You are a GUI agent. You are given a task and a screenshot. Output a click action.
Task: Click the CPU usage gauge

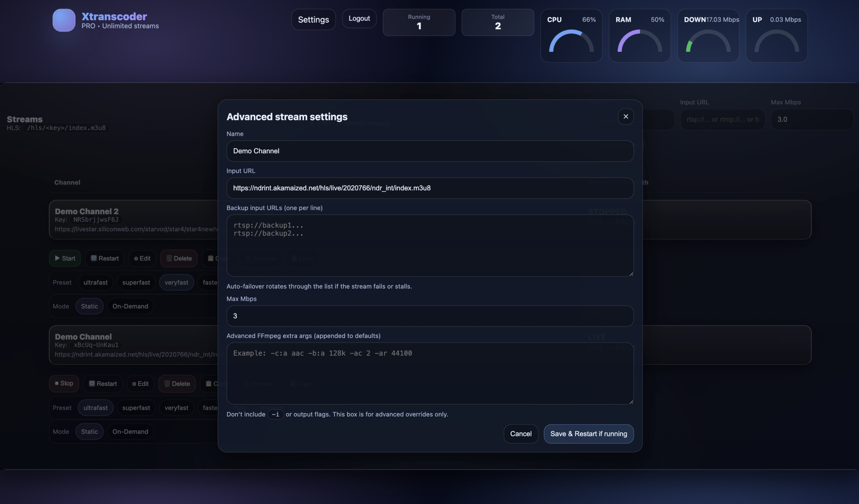[571, 36]
